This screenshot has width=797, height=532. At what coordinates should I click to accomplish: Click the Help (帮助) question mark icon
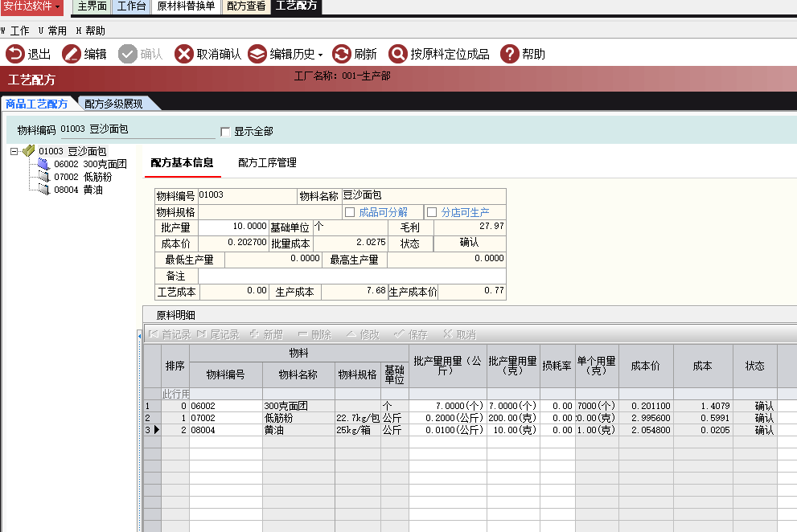click(510, 54)
